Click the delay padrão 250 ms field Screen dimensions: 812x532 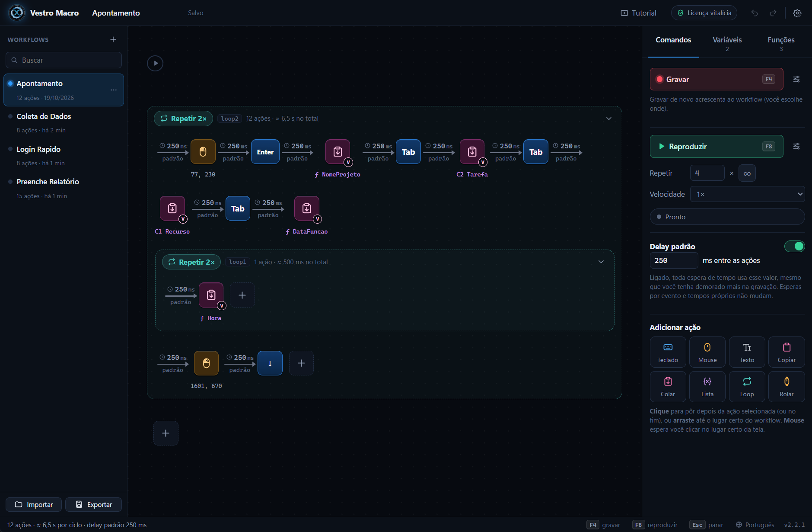(674, 260)
